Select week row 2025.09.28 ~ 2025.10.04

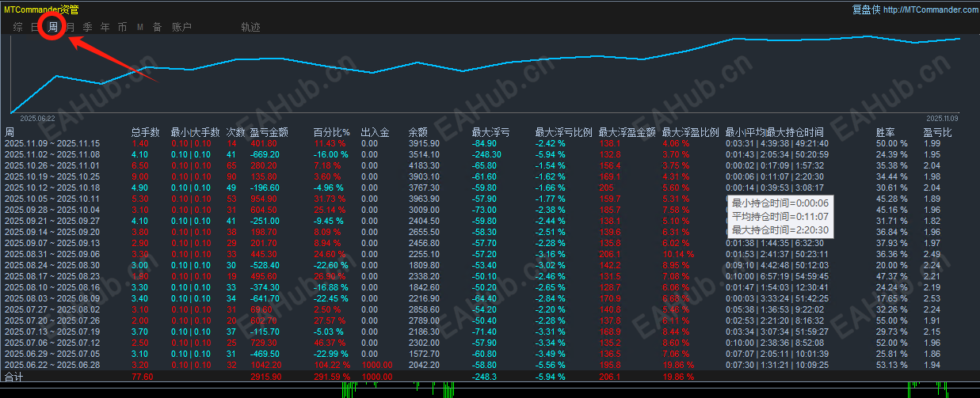(490, 209)
